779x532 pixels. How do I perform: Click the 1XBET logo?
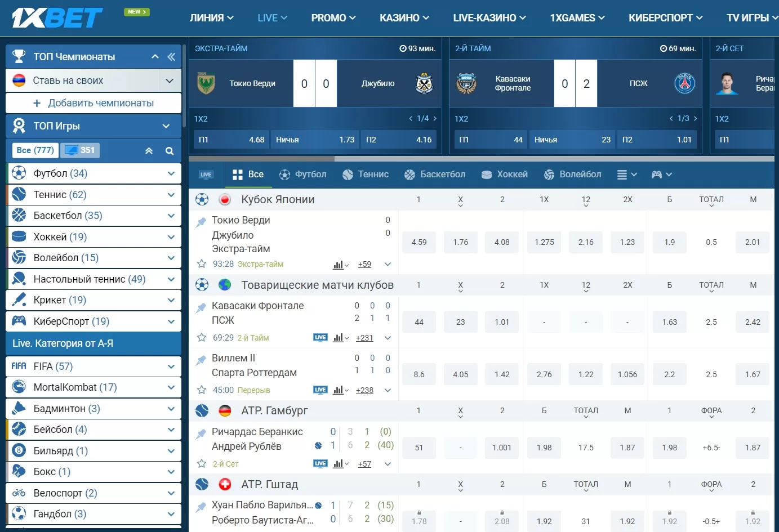point(57,17)
